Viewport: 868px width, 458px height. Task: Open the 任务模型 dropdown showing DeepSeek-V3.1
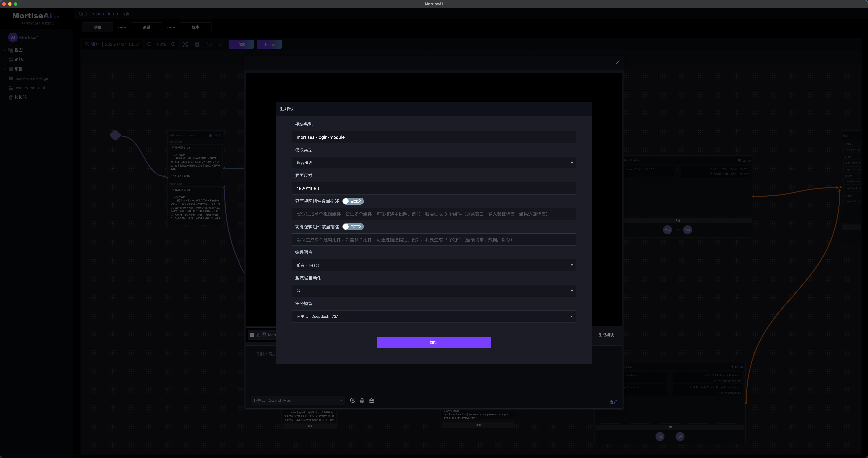coord(434,316)
